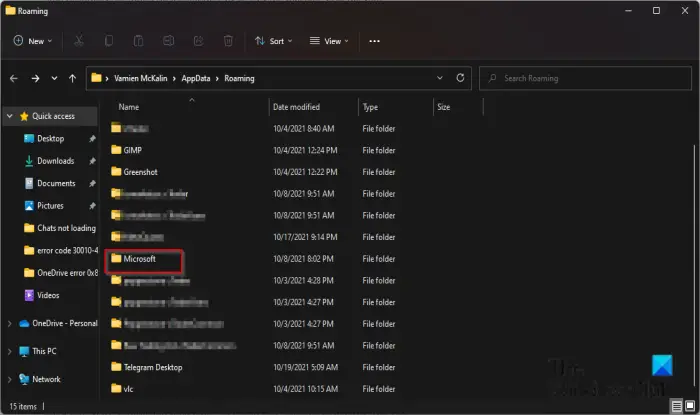Go forward with the right arrow
Image resolution: width=700 pixels, height=415 pixels.
35,79
